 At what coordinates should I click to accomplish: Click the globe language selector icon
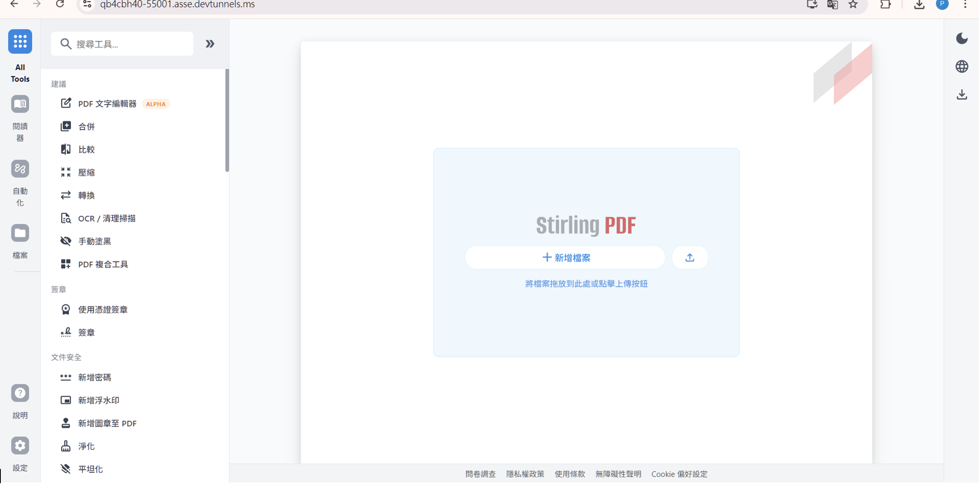tap(962, 67)
